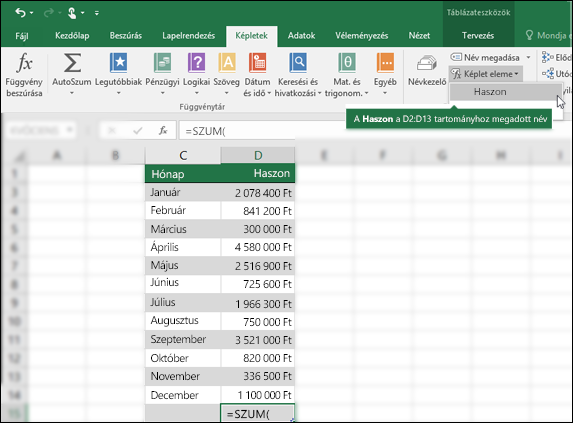The width and height of the screenshot is (573, 423).
Task: Open Logikai question mark book icon
Action: tap(197, 63)
